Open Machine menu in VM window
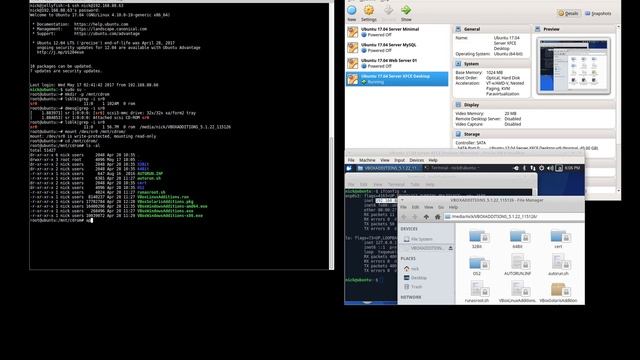Image resolution: width=640 pixels, height=360 pixels. [367, 160]
